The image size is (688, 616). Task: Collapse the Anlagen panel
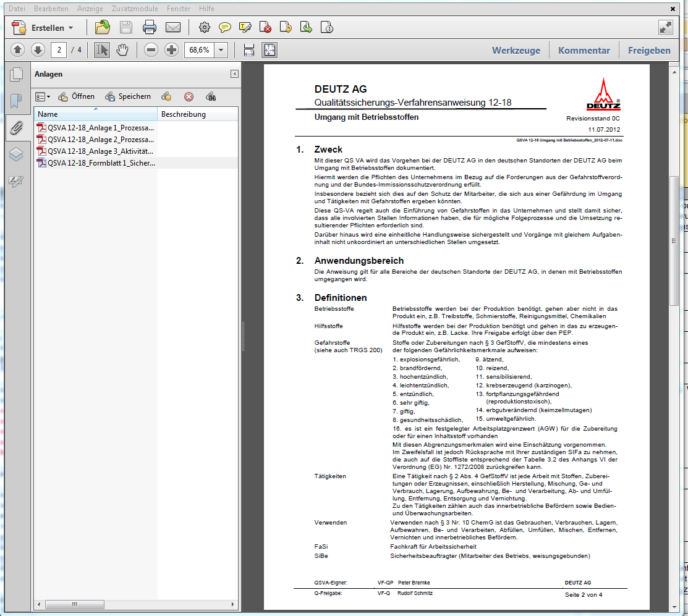click(x=234, y=74)
